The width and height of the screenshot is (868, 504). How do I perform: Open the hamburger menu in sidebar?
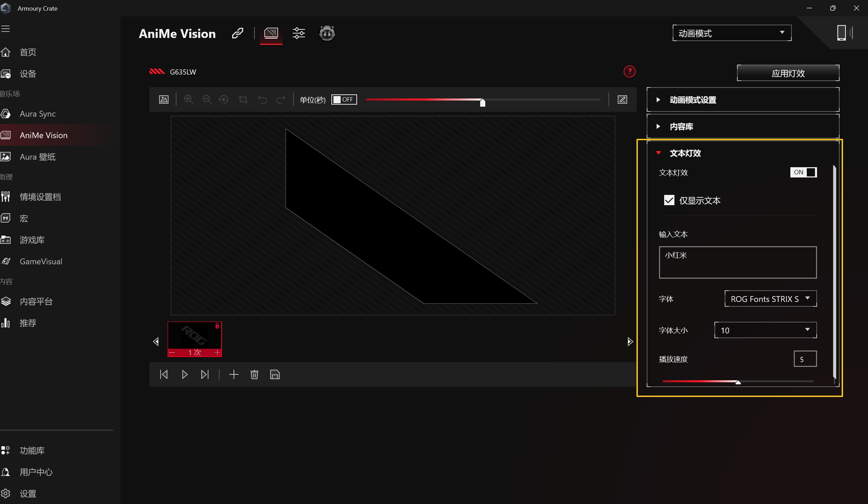(x=5, y=29)
